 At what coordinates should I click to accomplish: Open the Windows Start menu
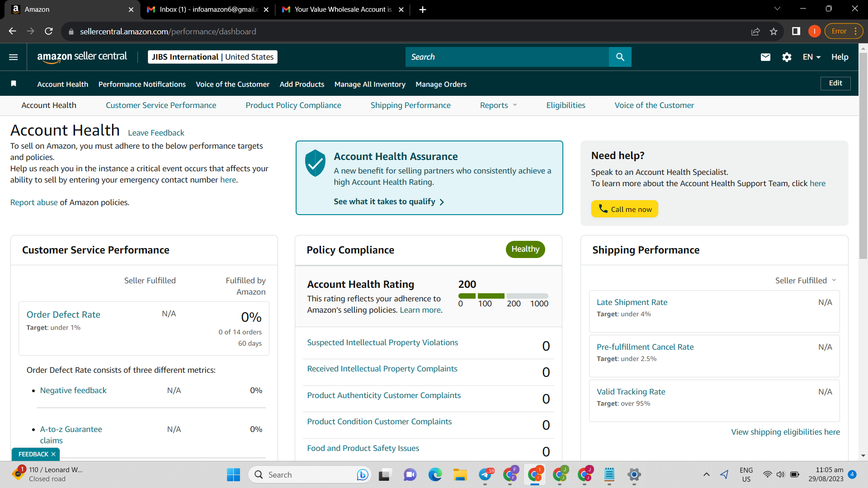point(233,474)
